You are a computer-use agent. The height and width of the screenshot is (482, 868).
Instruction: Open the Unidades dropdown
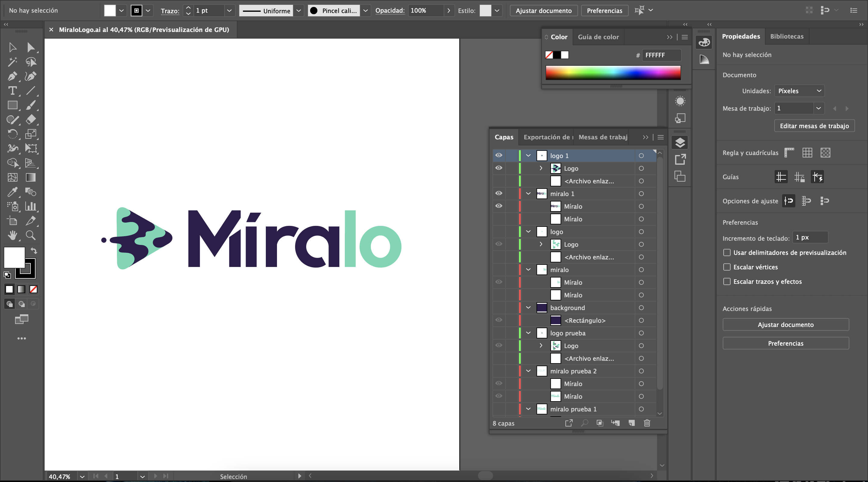(x=799, y=91)
